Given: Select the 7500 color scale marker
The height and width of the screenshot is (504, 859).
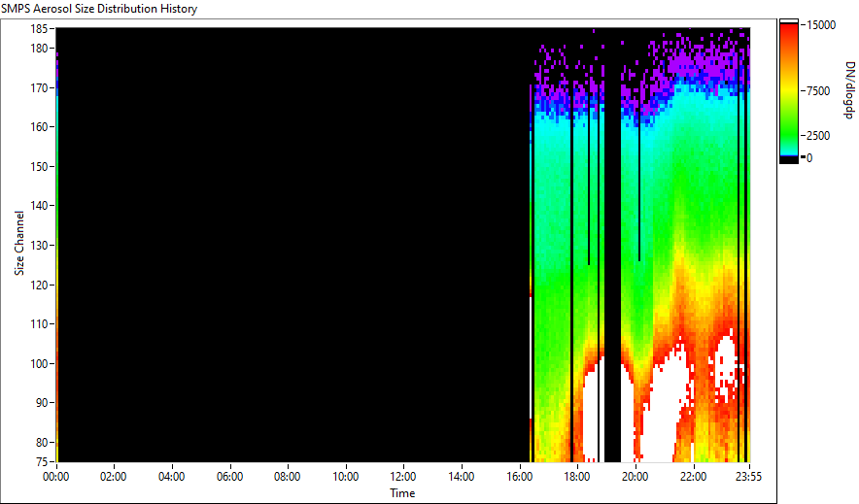Looking at the screenshot, I should [x=818, y=91].
